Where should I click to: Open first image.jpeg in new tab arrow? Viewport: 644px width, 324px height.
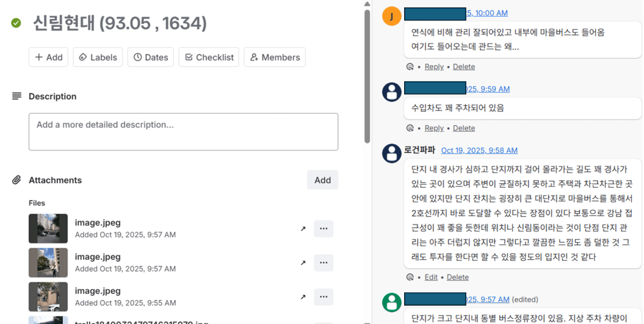(303, 229)
